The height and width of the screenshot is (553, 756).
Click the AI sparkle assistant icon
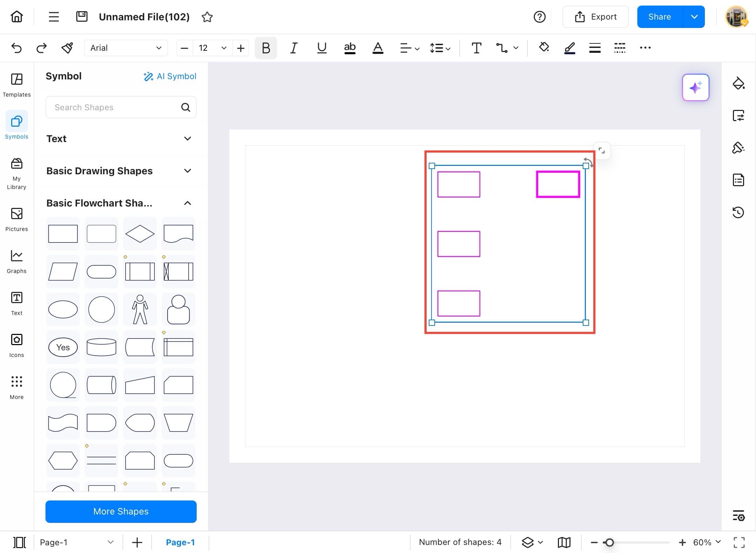coord(695,87)
